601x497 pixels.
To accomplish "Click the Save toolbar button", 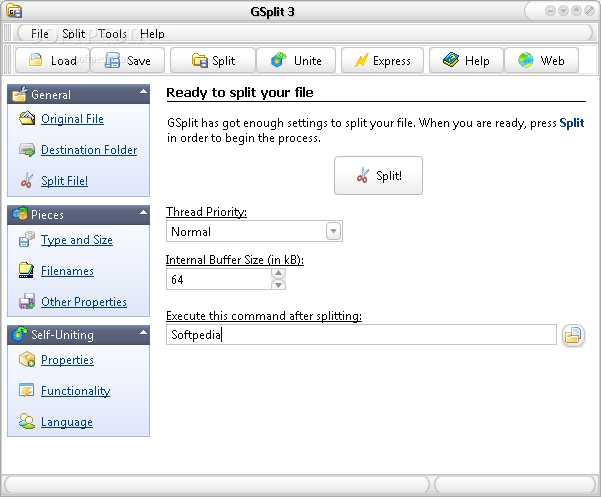I will (x=128, y=60).
